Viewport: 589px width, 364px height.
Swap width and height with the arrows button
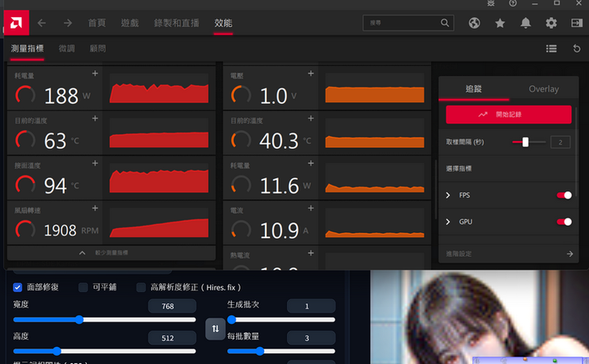215,329
